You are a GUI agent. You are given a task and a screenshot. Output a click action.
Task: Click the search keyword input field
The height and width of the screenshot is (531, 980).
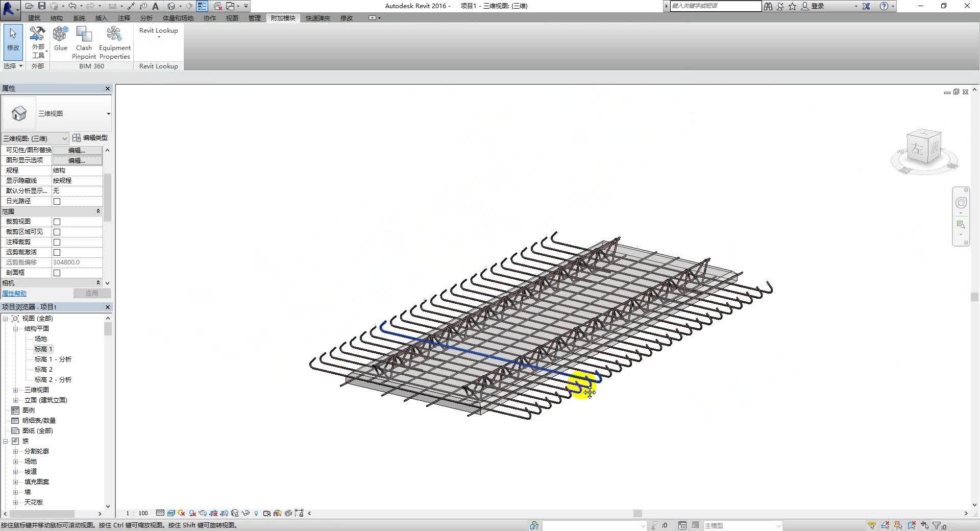click(716, 6)
